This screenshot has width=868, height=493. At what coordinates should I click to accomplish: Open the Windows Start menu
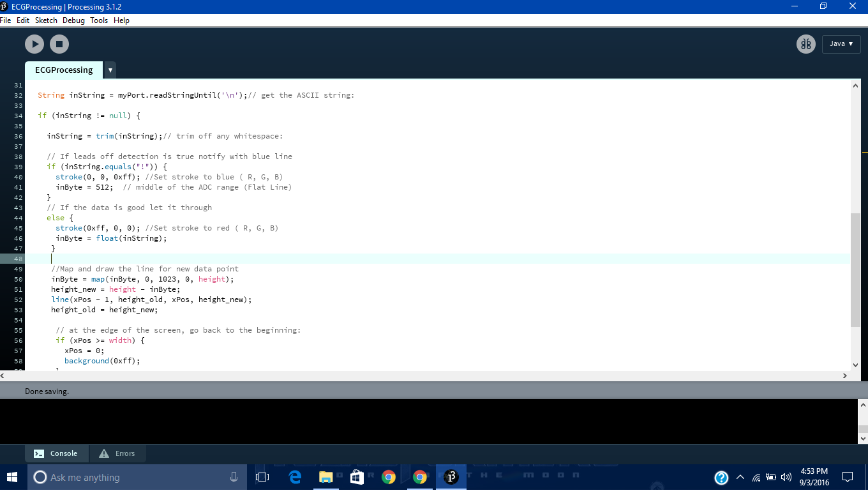12,477
